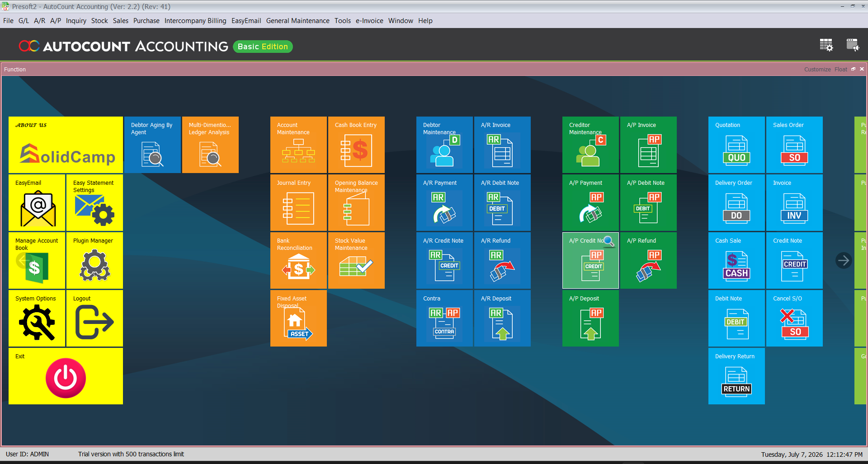Click the grid settings header icon

(826, 45)
